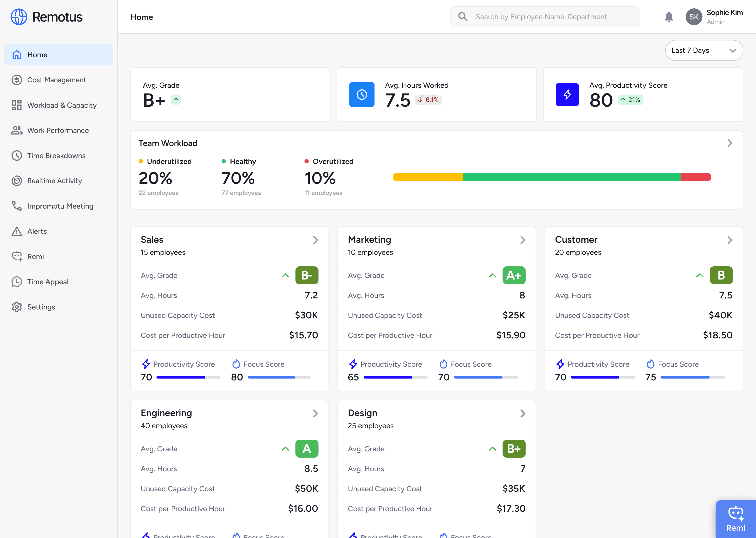
Task: Click Sales Focus Score flame icon
Action: [236, 364]
